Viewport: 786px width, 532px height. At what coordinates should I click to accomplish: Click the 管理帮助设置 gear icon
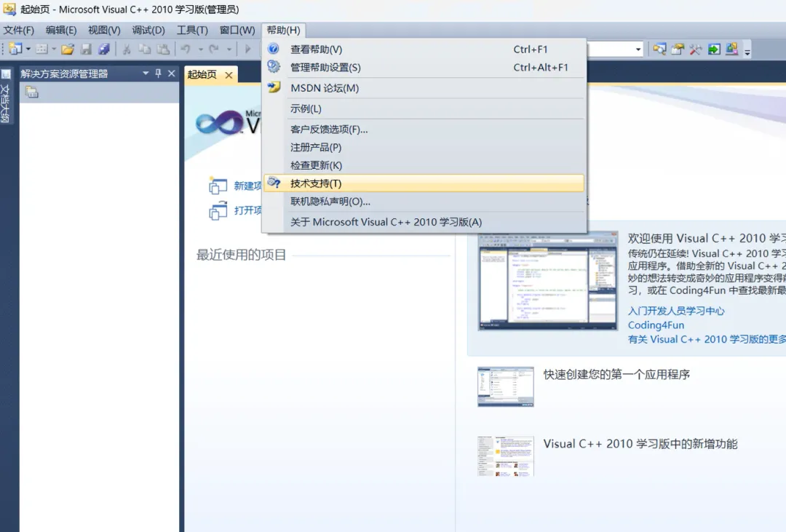274,66
